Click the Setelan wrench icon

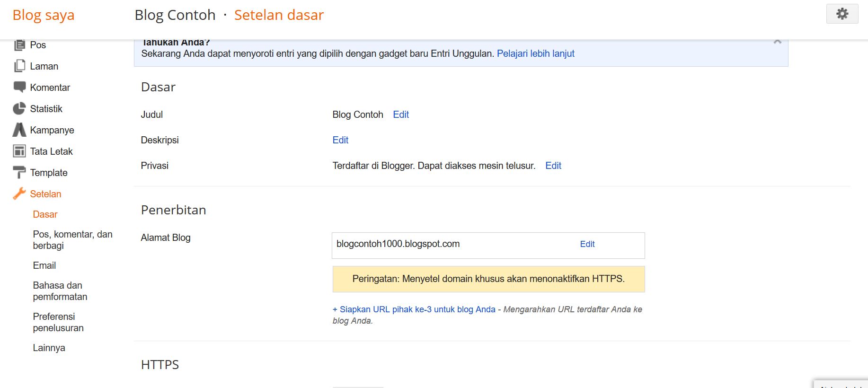(x=19, y=194)
